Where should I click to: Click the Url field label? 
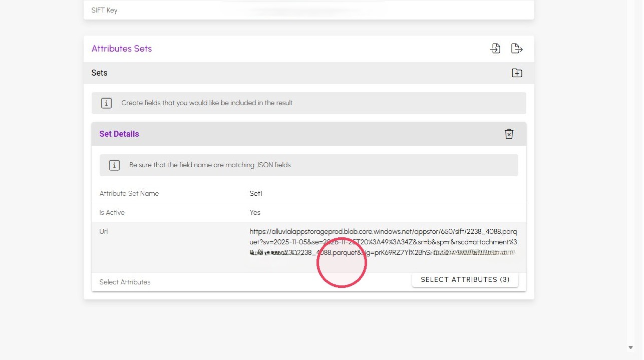click(104, 232)
